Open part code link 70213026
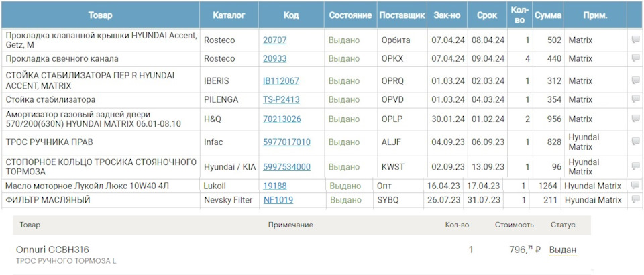Image resolution: width=644 pixels, height=275 pixels. click(282, 119)
